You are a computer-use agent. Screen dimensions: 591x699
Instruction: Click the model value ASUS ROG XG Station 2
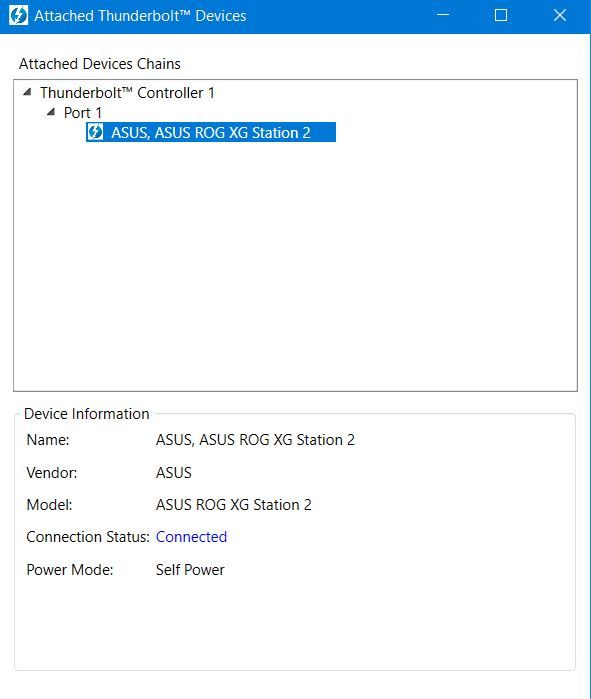point(234,505)
